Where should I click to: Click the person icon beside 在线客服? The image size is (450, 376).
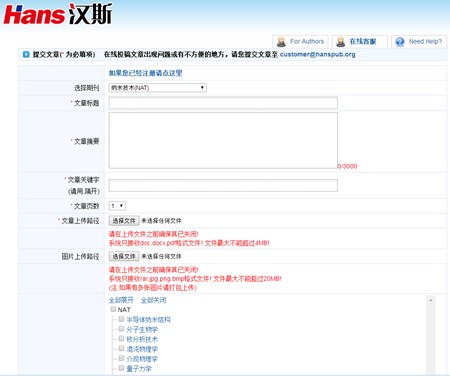pyautogui.click(x=341, y=42)
